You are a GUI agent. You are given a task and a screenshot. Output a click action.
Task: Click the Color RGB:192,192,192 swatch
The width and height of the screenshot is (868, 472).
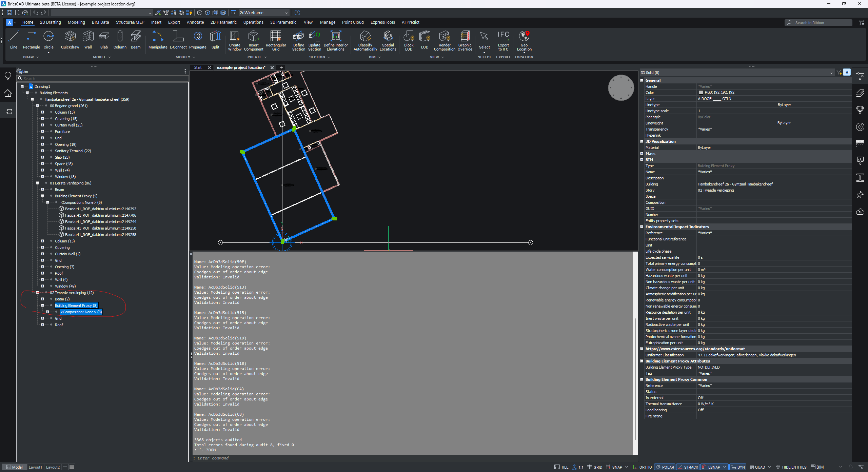point(701,93)
